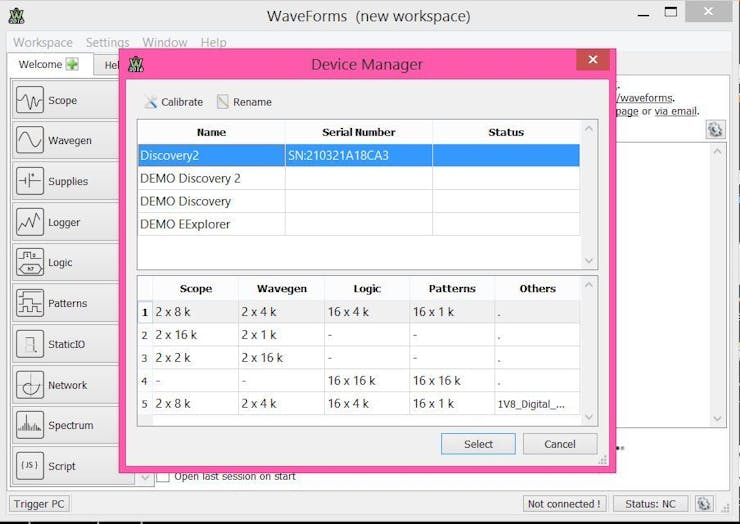The image size is (740, 524).
Task: Open the Wavegen instrument
Action: coord(66,141)
